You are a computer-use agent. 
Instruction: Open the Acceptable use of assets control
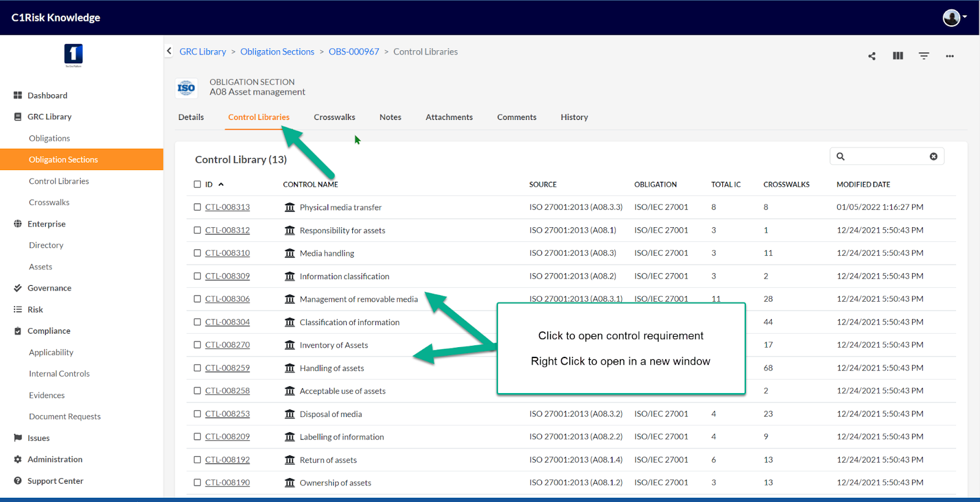(x=342, y=391)
